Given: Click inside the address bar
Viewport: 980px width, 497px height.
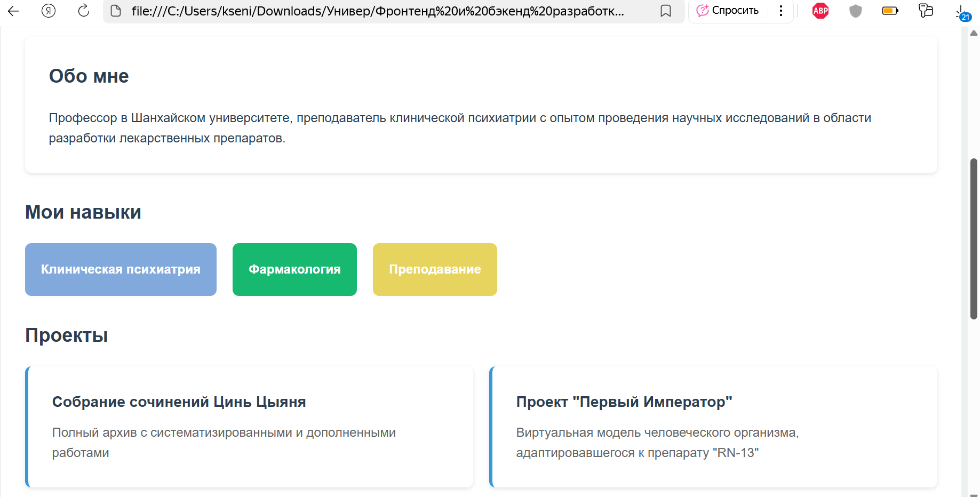Looking at the screenshot, I should (373, 11).
